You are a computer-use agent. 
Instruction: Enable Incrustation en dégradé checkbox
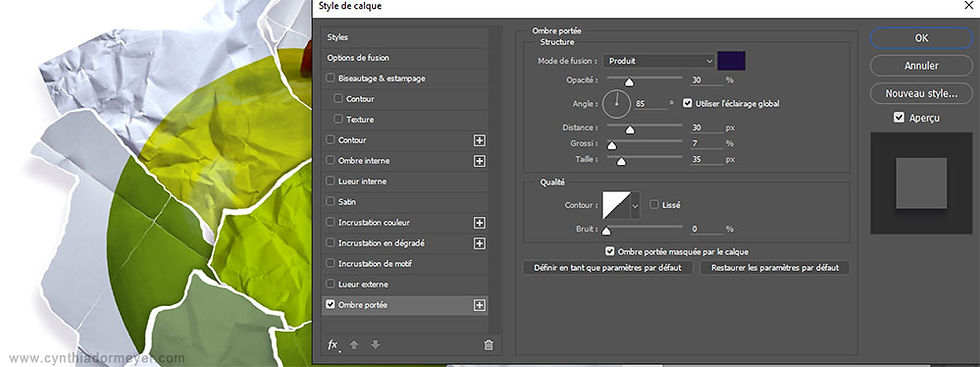tap(331, 243)
